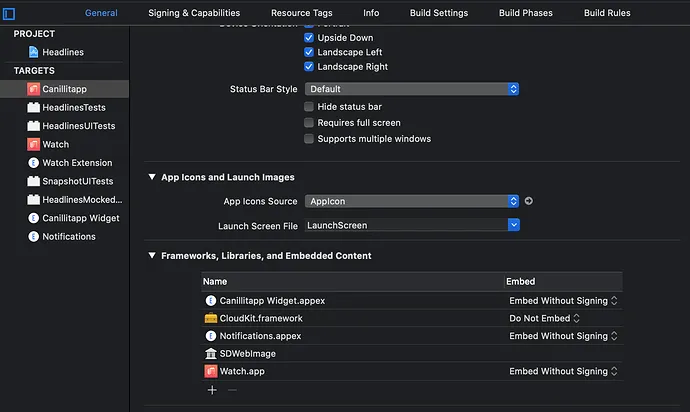Click the SDWebImage library icon

[x=211, y=353]
